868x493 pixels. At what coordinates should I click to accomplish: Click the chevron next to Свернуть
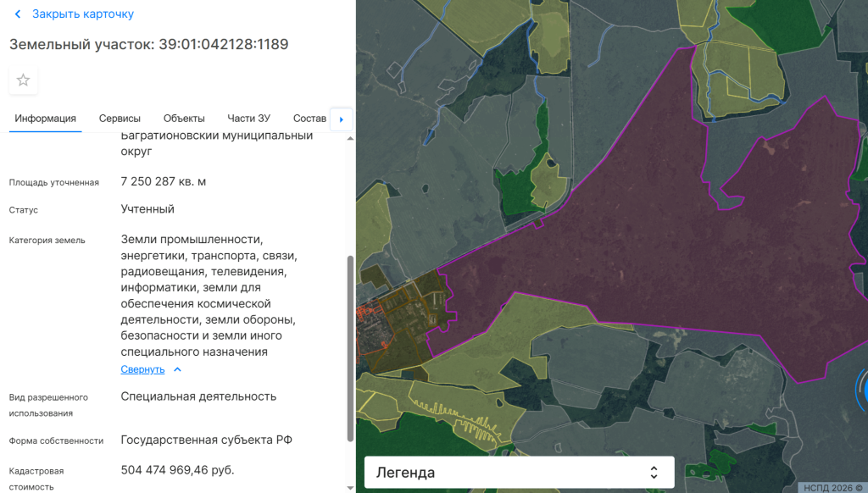pyautogui.click(x=177, y=369)
